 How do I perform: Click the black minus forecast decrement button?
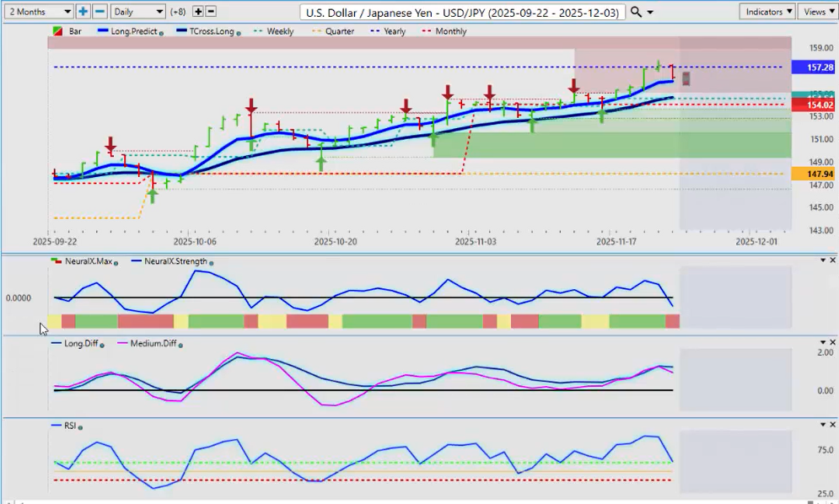tap(211, 12)
